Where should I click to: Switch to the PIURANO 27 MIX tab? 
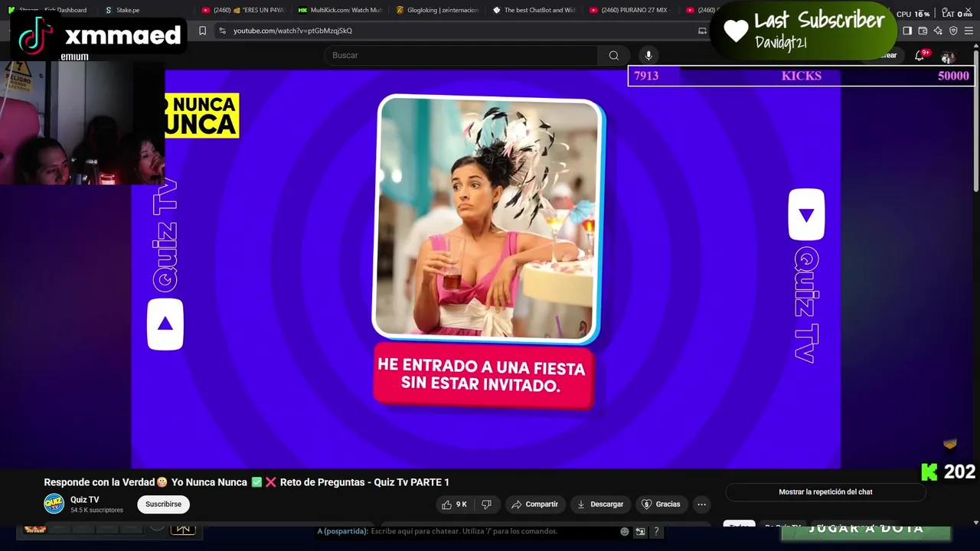tap(630, 10)
